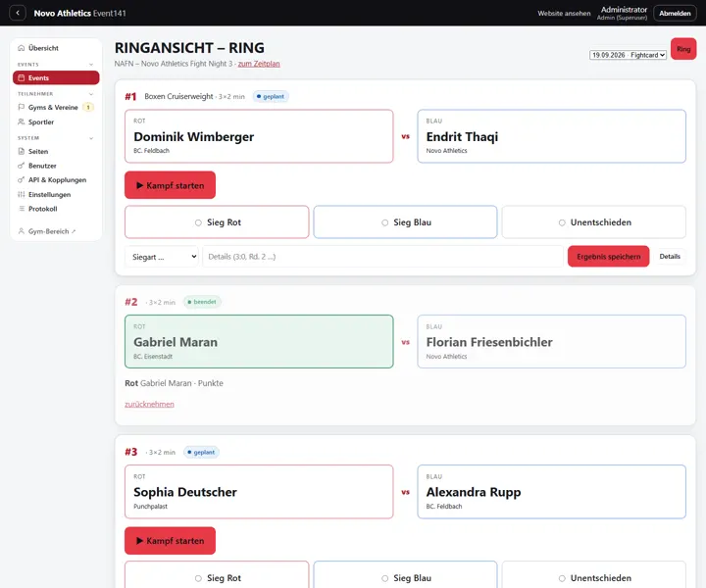This screenshot has height=588, width=706.
Task: Collapse the TEILNEHMER sidebar section
Action: [x=91, y=94]
